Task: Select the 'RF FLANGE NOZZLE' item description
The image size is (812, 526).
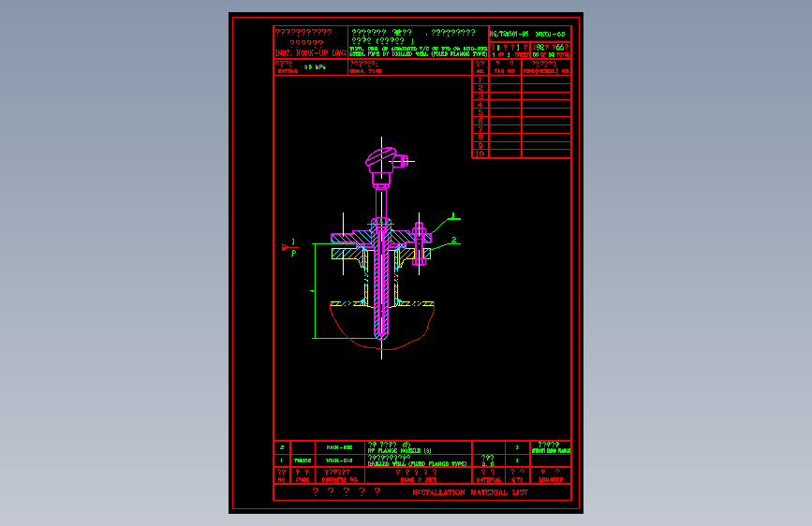Action: click(x=399, y=451)
